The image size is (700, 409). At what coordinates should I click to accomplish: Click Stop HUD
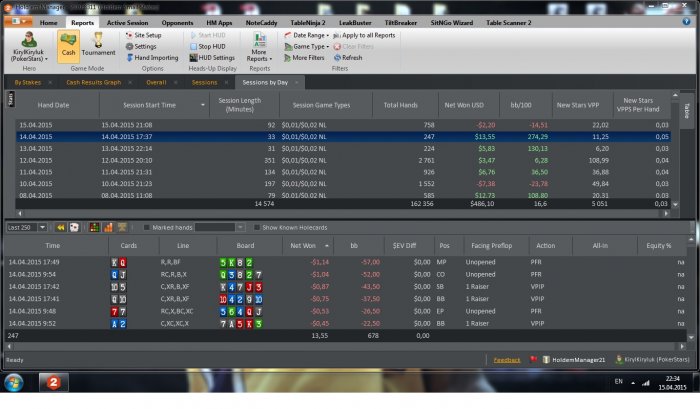click(x=208, y=46)
